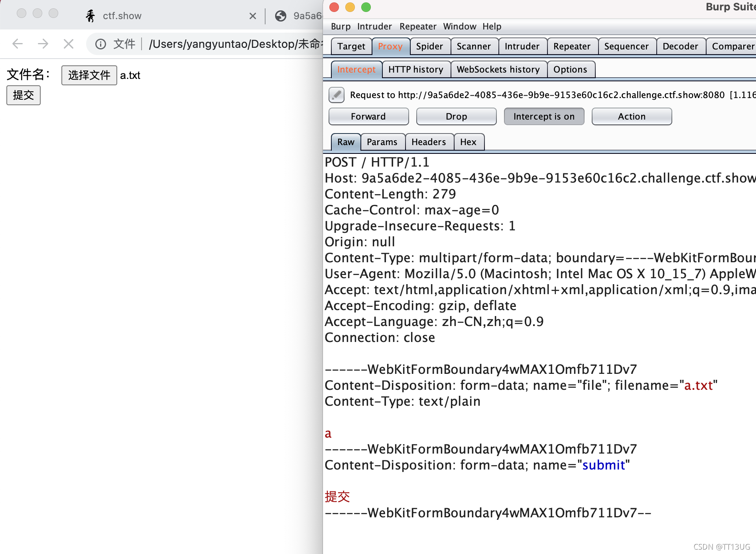Open the Decoder tab
This screenshot has height=554, width=756.
tap(680, 46)
